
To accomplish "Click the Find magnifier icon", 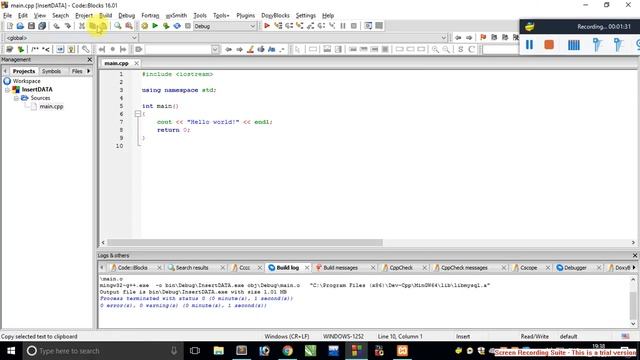I will pyautogui.click(x=118, y=26).
